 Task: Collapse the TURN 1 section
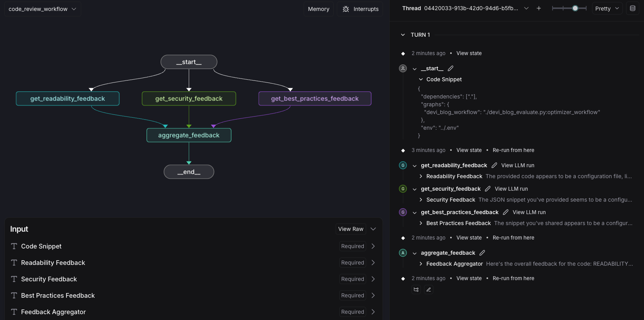pos(403,35)
